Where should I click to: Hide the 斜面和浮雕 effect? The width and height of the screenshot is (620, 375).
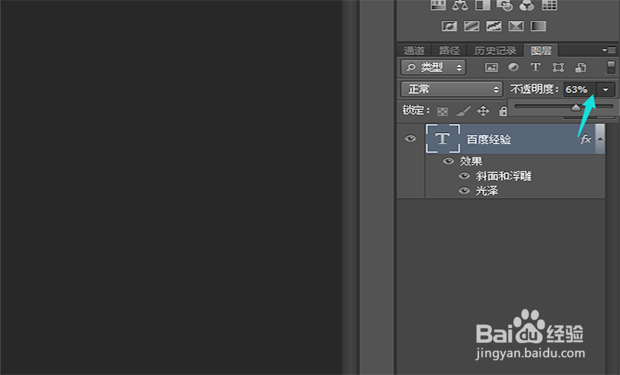click(464, 176)
